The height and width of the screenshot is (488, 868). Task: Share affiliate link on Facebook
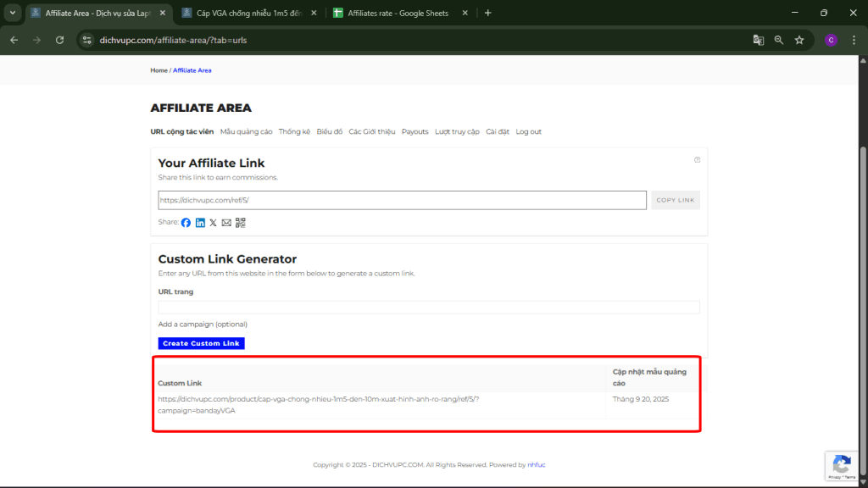(186, 223)
